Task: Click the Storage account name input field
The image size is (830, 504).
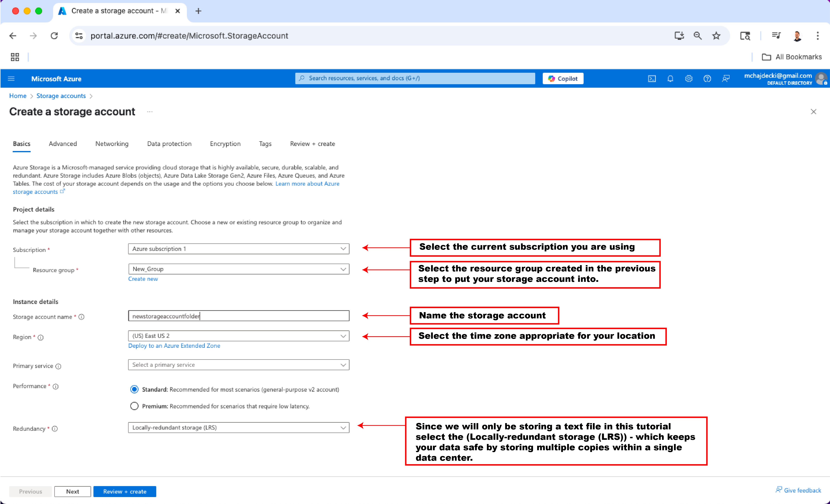Action: pos(239,316)
